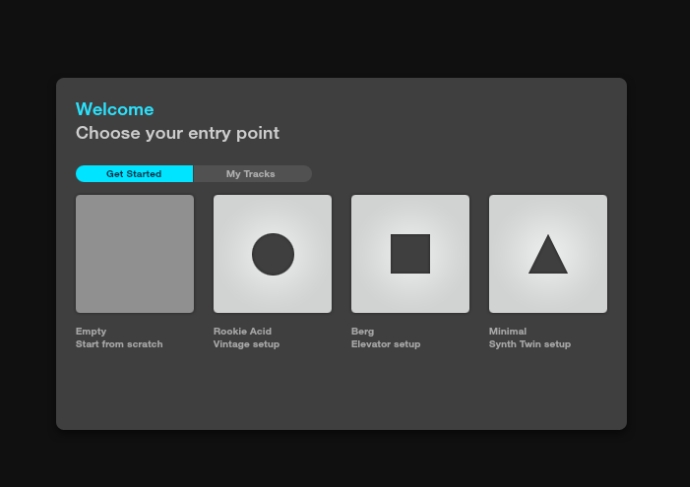Select the Minimal triangle thumbnail
The image size is (690, 487).
(x=548, y=254)
